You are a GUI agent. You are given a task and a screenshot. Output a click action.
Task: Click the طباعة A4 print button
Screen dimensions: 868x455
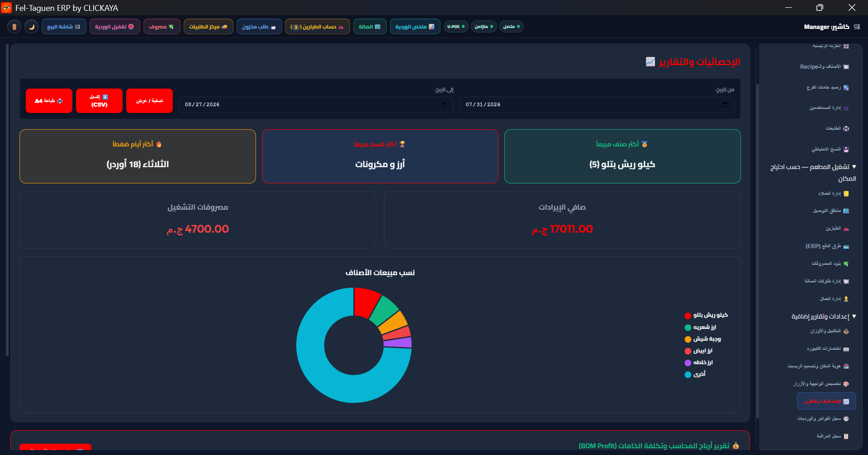[x=49, y=101]
